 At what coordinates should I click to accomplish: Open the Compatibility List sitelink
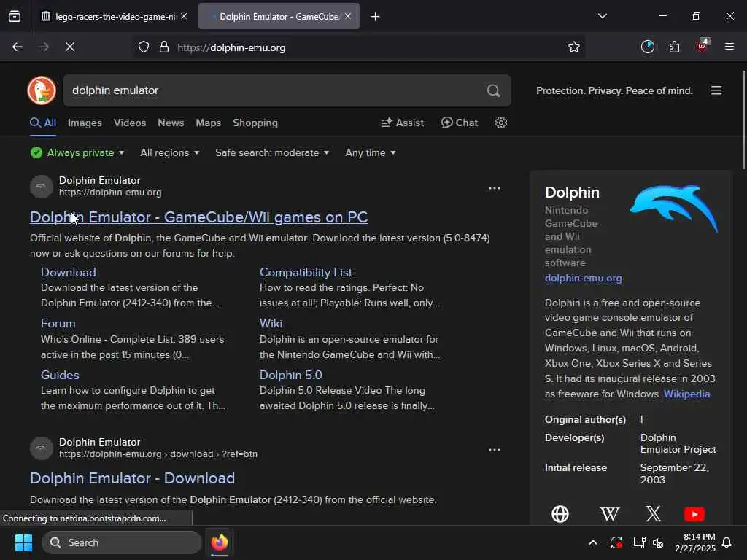pyautogui.click(x=306, y=272)
